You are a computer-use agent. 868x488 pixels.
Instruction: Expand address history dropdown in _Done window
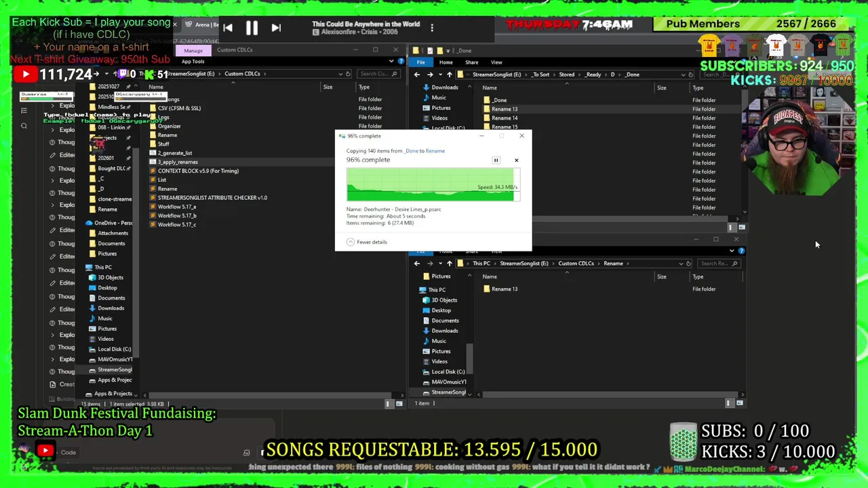tap(683, 75)
